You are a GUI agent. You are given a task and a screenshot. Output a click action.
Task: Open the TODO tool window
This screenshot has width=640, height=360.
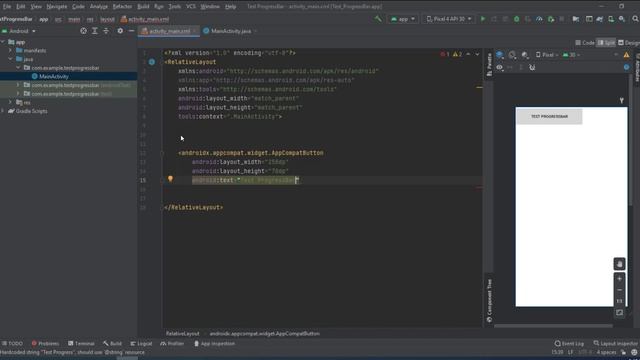tap(12, 343)
